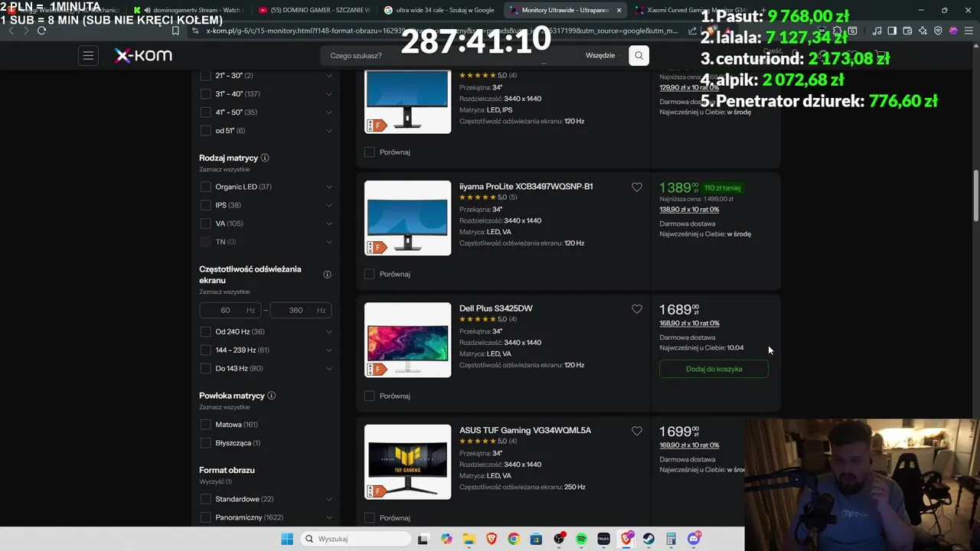Click energy label F on ASUS TUF monitor

coord(376,491)
